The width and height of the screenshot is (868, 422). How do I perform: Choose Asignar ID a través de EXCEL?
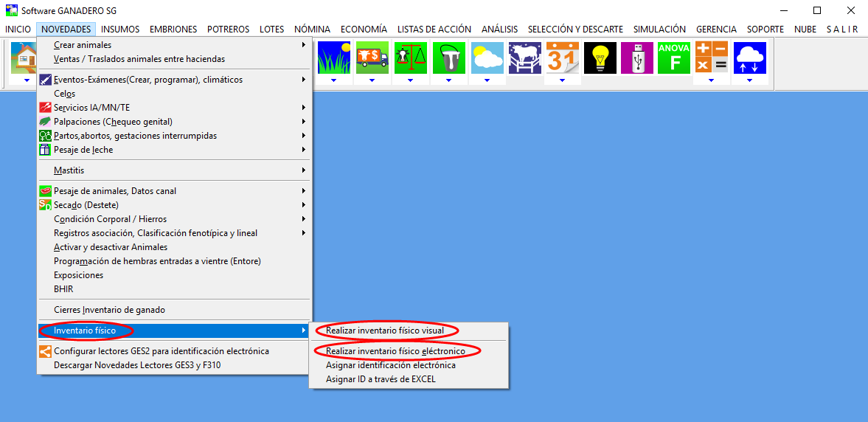[381, 379]
